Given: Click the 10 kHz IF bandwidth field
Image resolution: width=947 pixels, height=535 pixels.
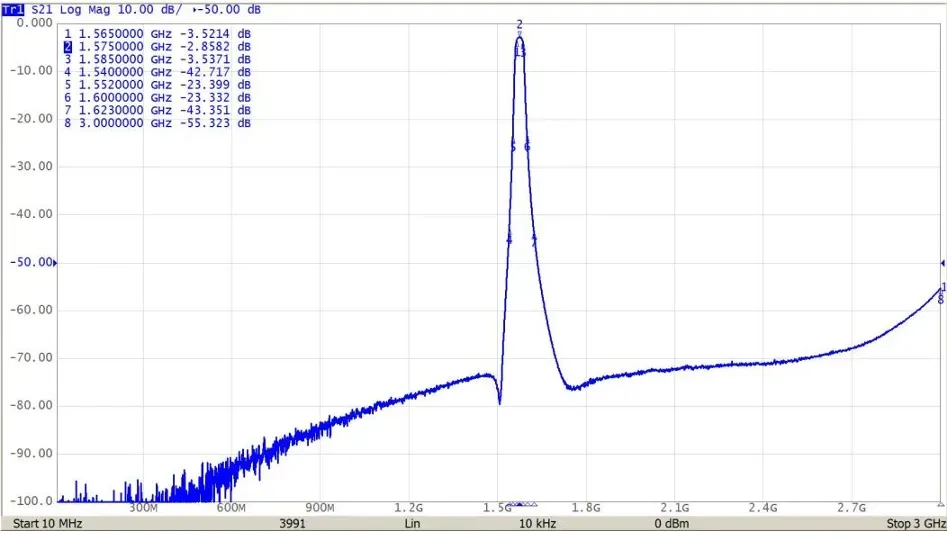Looking at the screenshot, I should [x=538, y=524].
